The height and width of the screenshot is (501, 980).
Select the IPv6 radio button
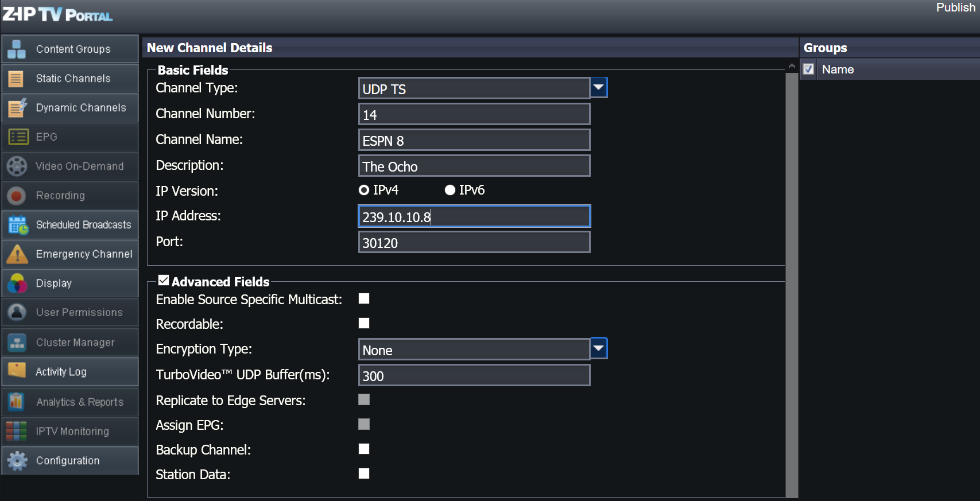(x=450, y=190)
